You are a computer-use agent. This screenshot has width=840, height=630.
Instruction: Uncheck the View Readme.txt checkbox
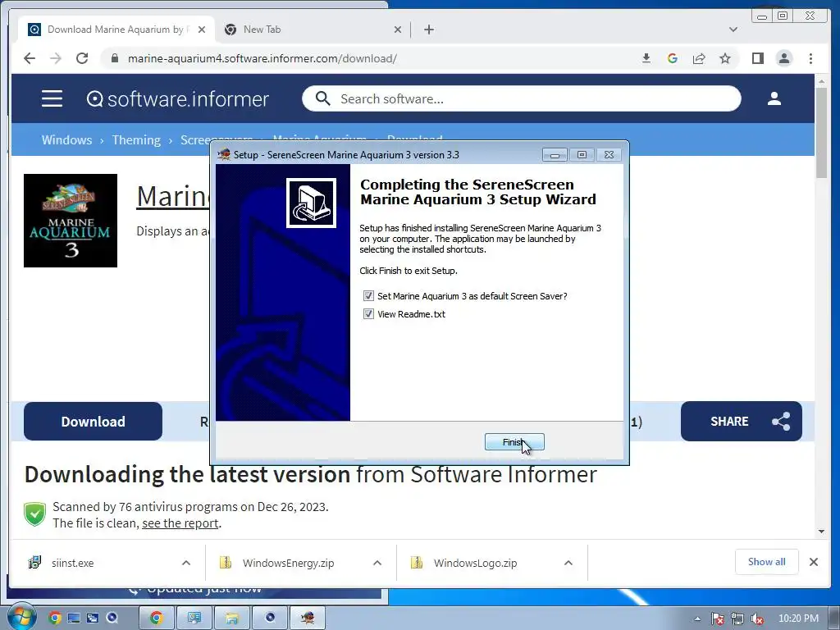pos(368,314)
